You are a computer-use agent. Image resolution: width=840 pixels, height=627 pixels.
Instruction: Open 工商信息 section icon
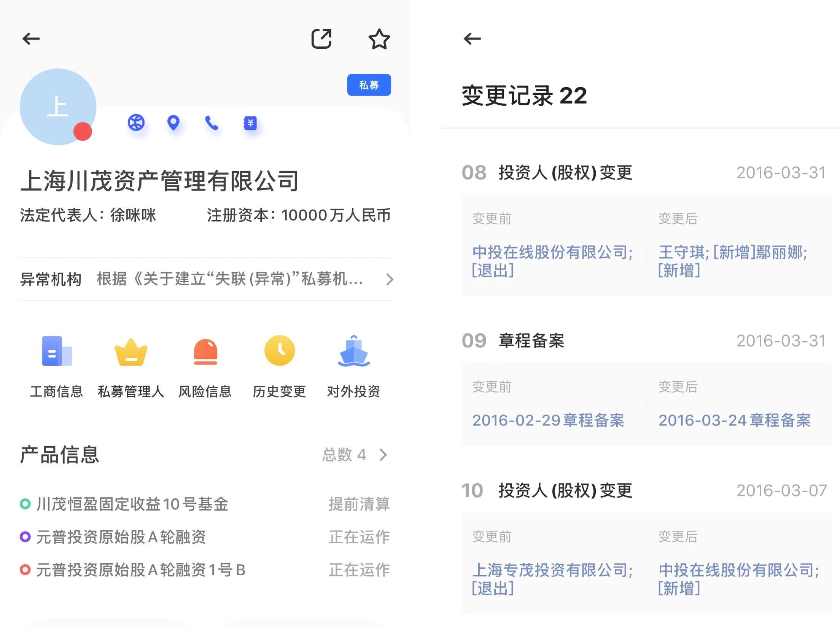(x=57, y=351)
